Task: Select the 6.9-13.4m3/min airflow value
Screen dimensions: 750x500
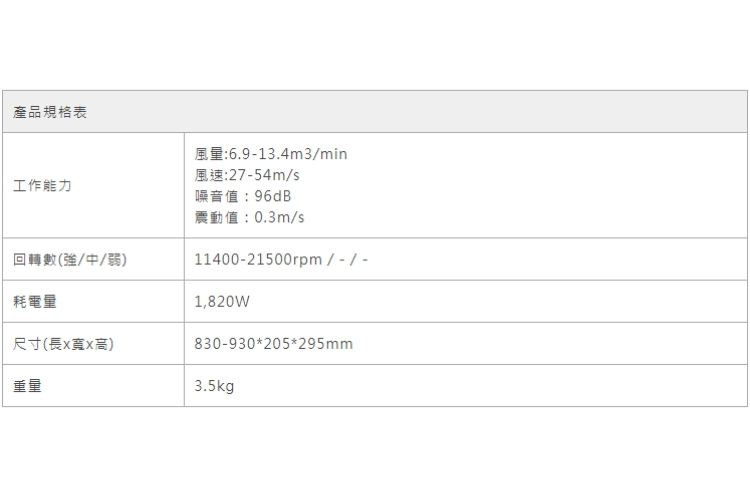Action: point(288,154)
